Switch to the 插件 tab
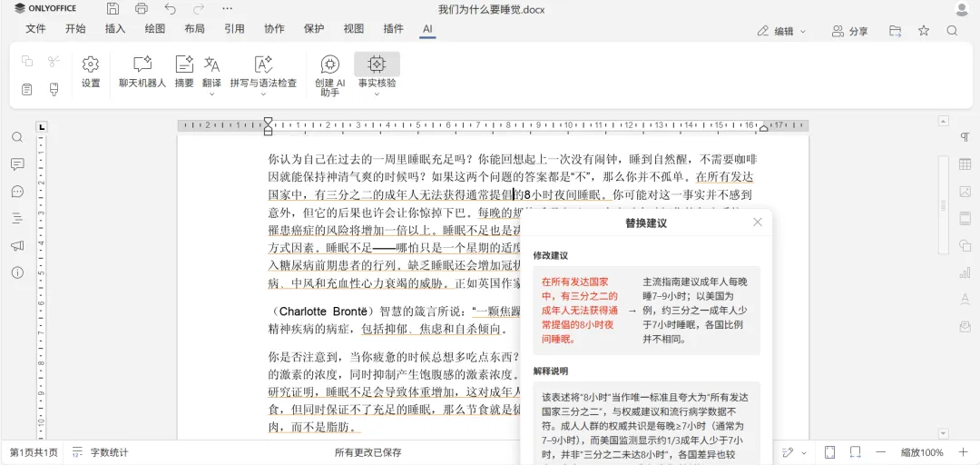This screenshot has width=980, height=465. tap(393, 29)
